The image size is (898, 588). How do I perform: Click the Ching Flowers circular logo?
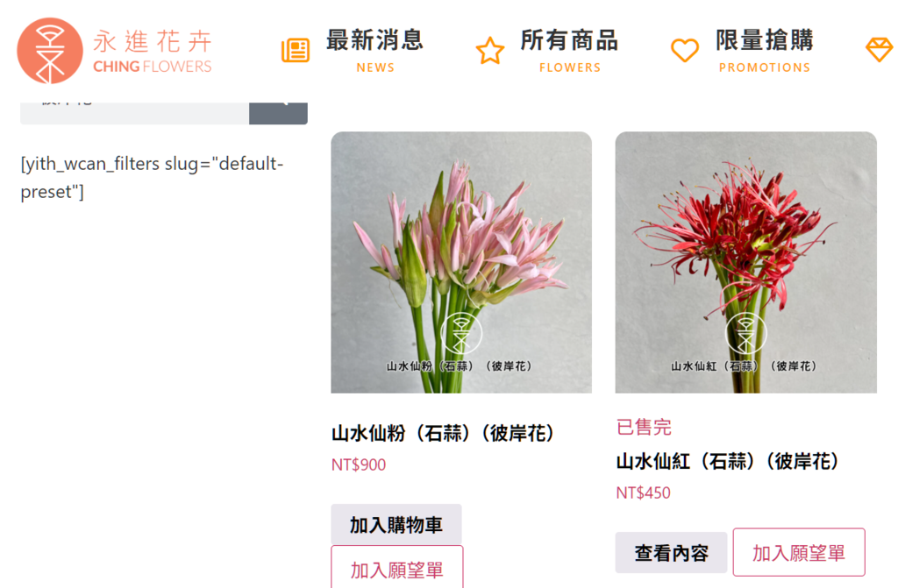coord(50,51)
